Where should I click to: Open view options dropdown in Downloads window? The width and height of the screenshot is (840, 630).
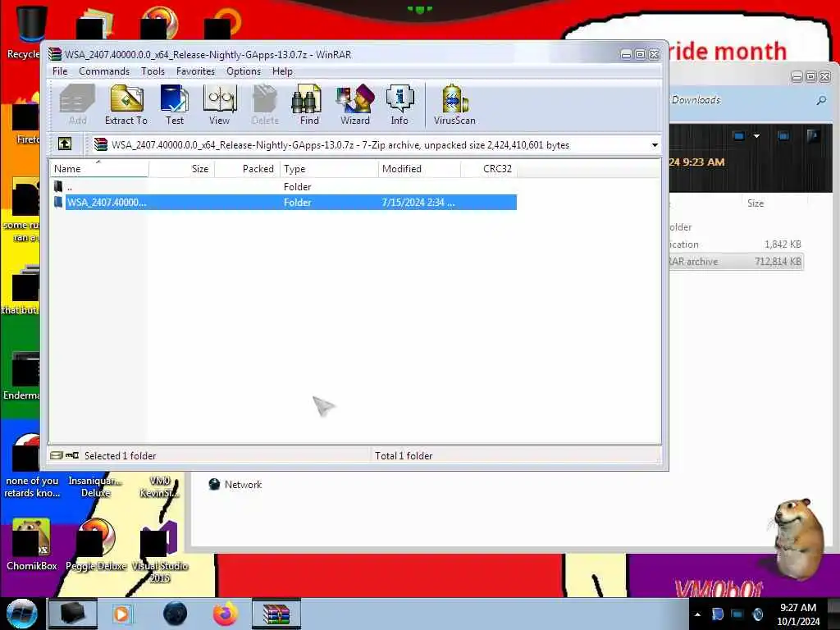pos(756,136)
